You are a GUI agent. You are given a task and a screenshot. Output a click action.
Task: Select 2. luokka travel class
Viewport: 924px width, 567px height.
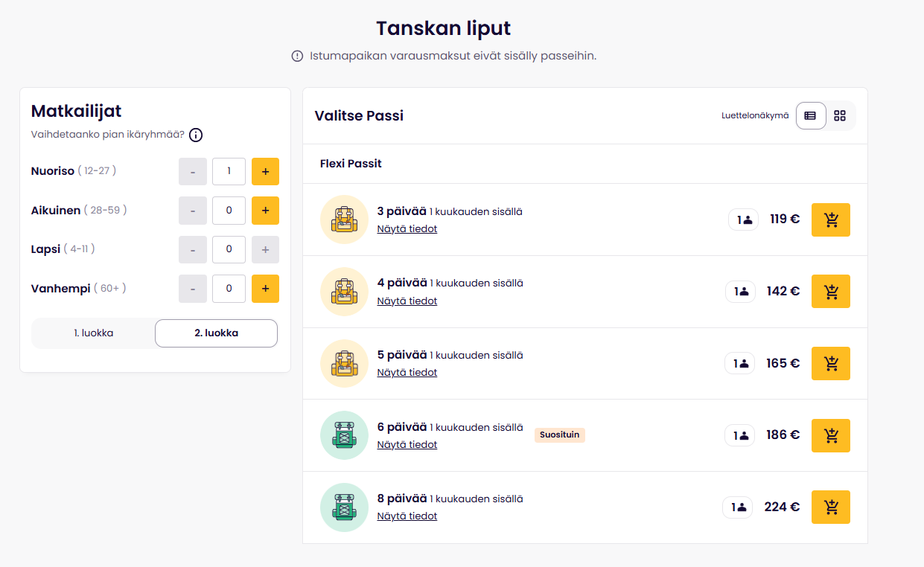tap(216, 333)
